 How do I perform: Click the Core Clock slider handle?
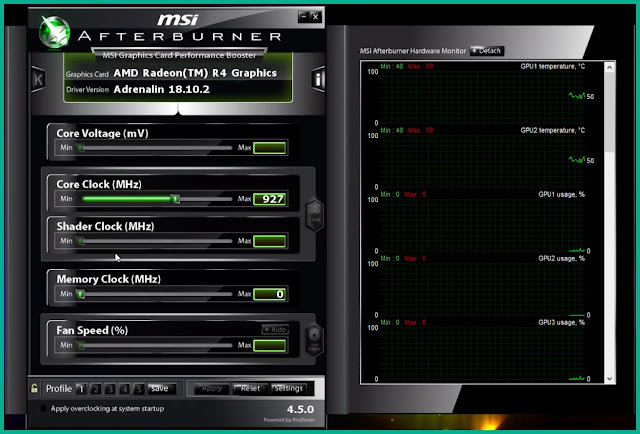[x=175, y=199]
